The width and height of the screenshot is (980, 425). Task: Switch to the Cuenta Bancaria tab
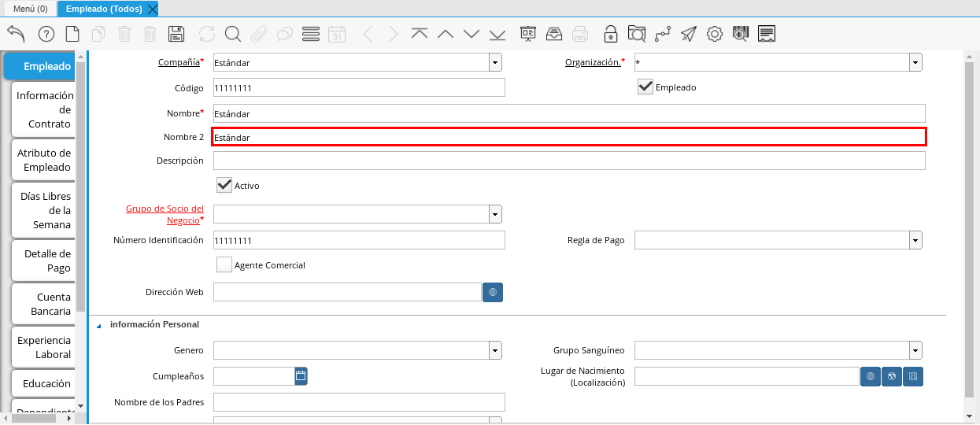coord(44,304)
